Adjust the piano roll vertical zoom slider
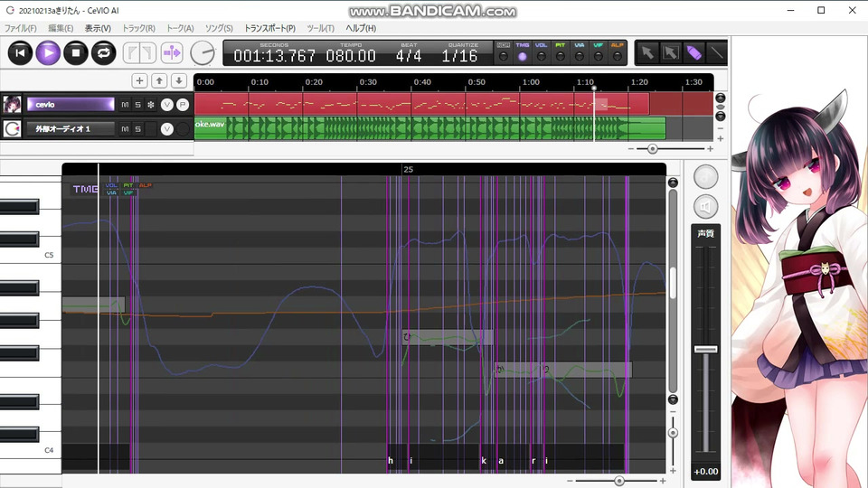The image size is (868, 488). (x=673, y=433)
